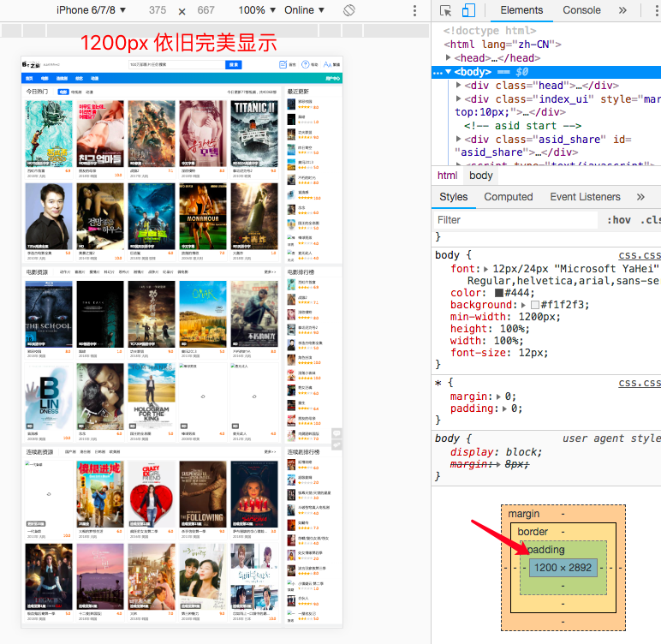This screenshot has height=644, width=661.
Task: Edit the viewport height field 667
Action: click(205, 10)
